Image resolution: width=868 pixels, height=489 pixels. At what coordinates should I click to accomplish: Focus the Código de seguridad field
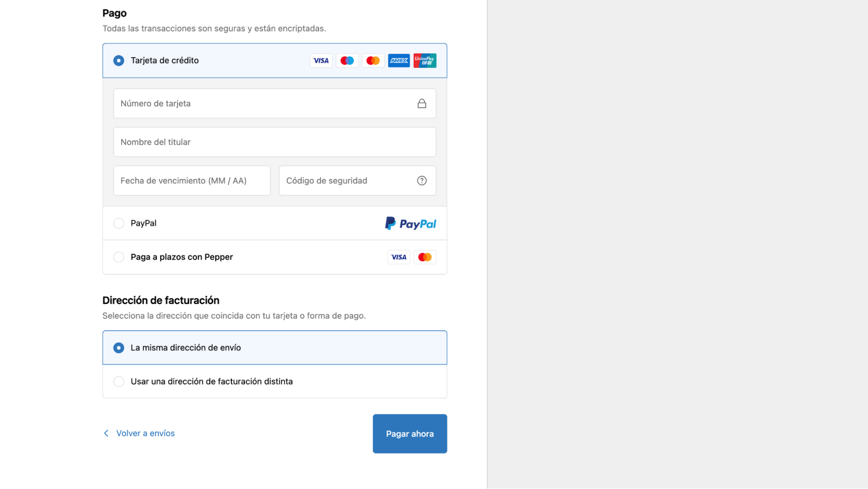(x=357, y=181)
